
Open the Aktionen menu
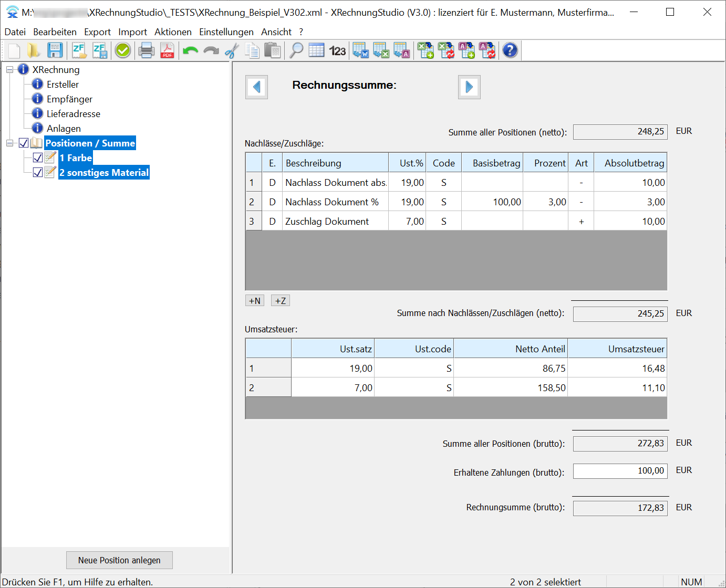[x=173, y=32]
